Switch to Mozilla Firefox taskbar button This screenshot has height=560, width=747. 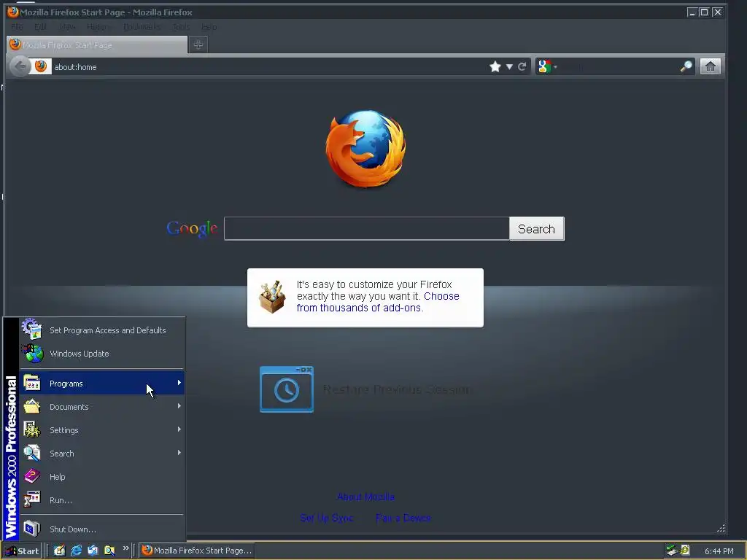pyautogui.click(x=196, y=551)
